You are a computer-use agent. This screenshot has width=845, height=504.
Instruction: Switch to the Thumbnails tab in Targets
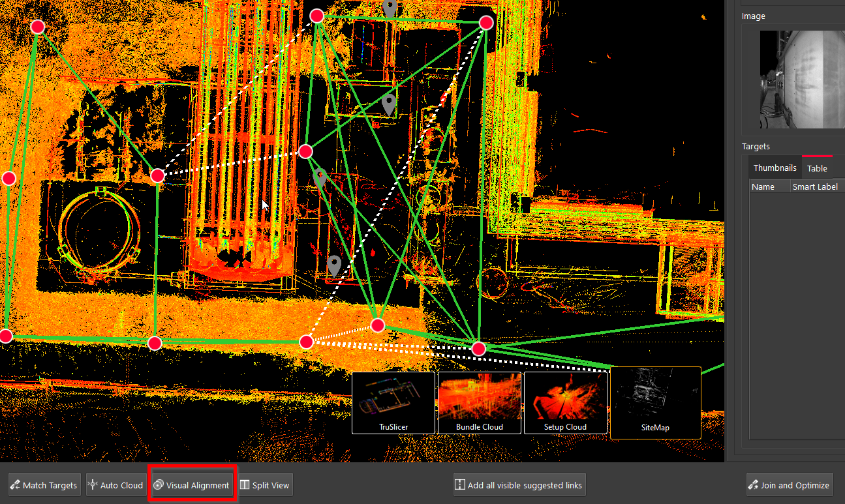[775, 168]
